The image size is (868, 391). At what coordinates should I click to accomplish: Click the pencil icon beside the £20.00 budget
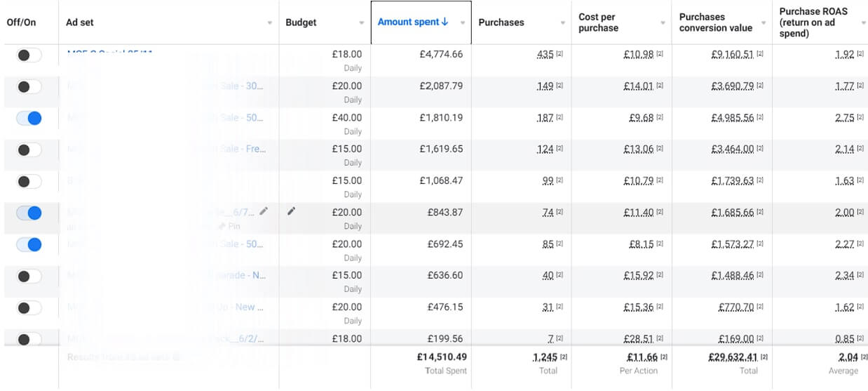click(x=291, y=211)
